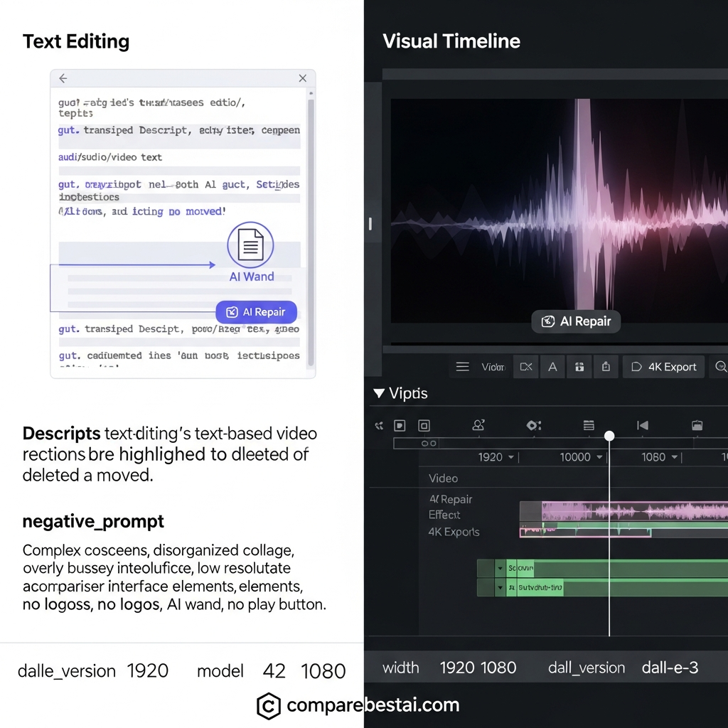Click the 4K Export button
Image resolution: width=728 pixels, height=728 pixels.
coord(663,367)
